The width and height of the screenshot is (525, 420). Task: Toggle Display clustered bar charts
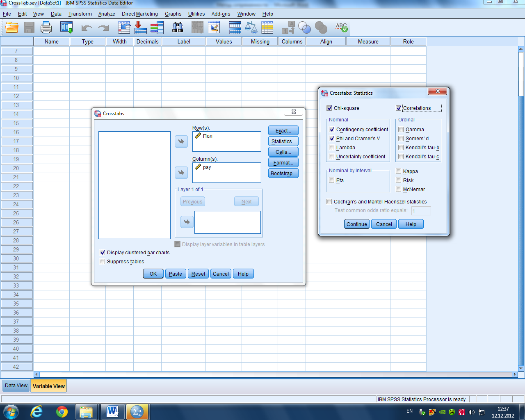103,253
